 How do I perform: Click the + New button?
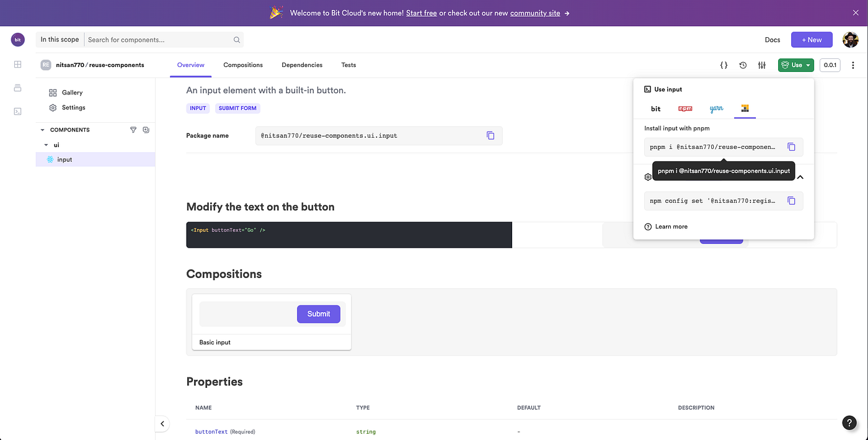tap(812, 40)
